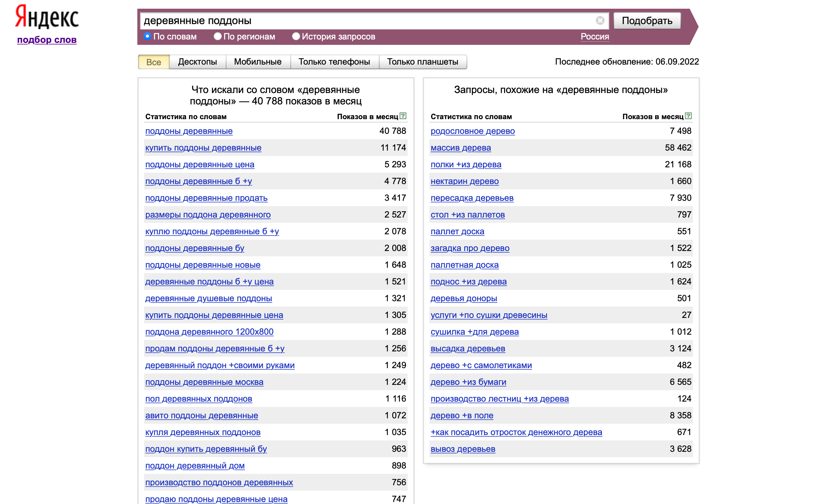Open help icon in left table header
The image size is (828, 504).
(403, 116)
